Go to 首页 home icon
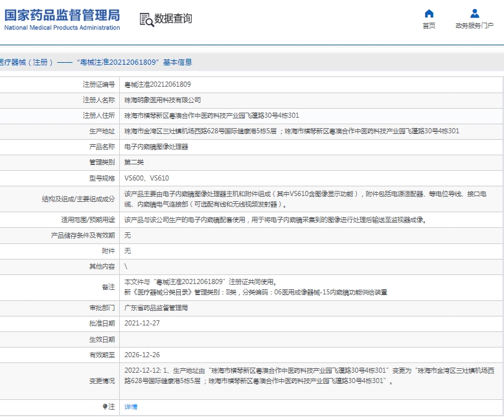Image resolution: width=504 pixels, height=420 pixels. coord(429,14)
